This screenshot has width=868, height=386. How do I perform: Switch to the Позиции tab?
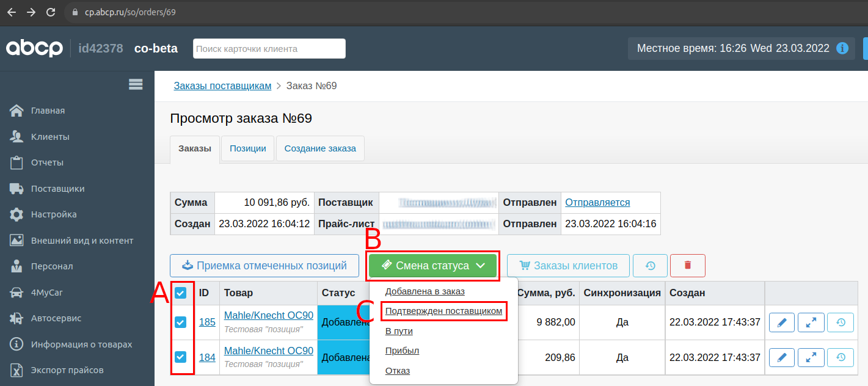pyautogui.click(x=247, y=148)
